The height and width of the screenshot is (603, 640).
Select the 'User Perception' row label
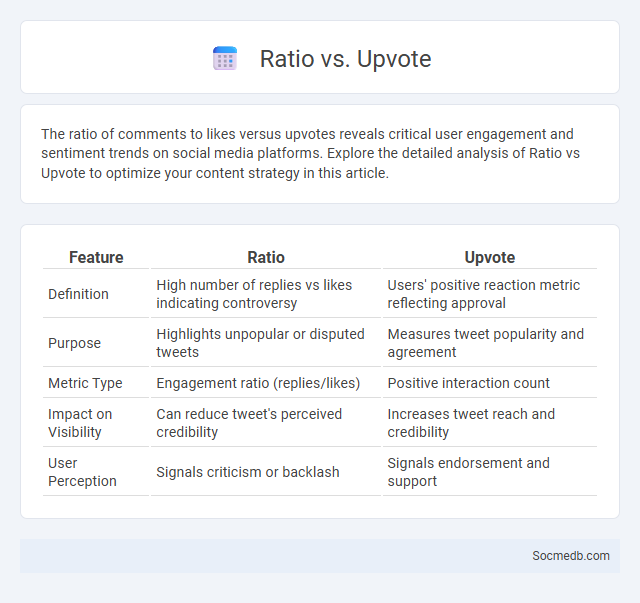click(x=82, y=472)
